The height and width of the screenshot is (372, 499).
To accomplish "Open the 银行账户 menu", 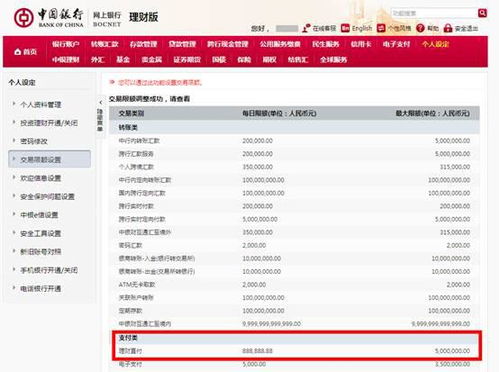I will 66,44.
